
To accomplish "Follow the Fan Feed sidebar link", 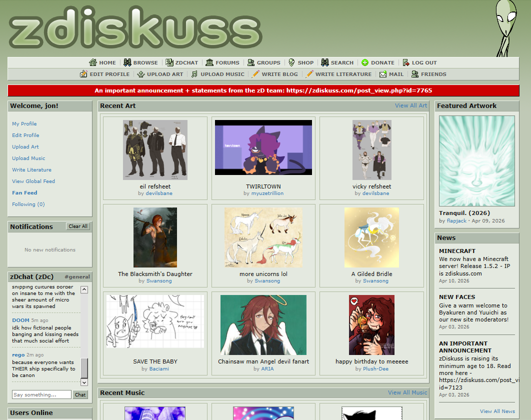I will pyautogui.click(x=24, y=192).
